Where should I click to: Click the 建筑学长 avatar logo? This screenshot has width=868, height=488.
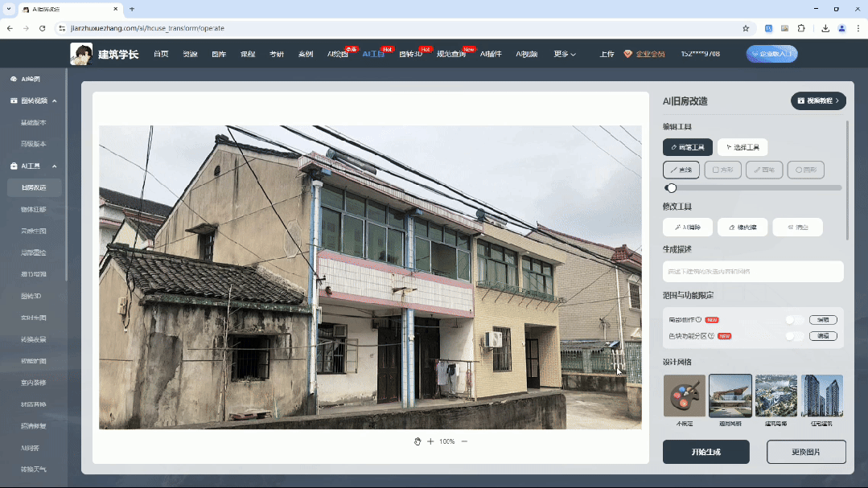(81, 54)
